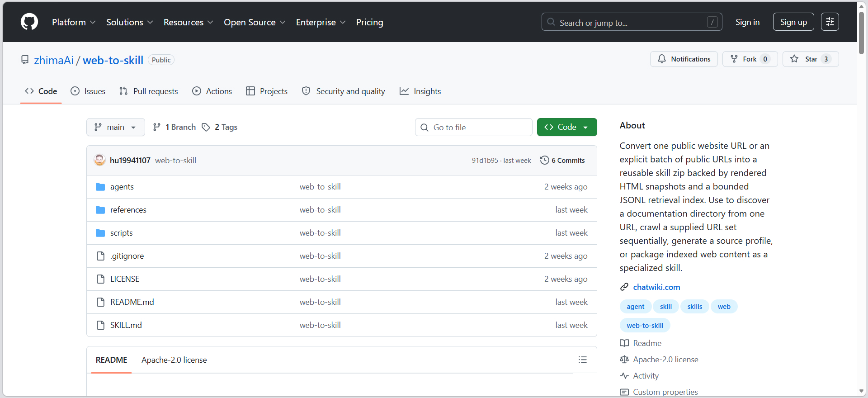Expand the Resources menu
Screen dimensions: 868x398
(188, 22)
